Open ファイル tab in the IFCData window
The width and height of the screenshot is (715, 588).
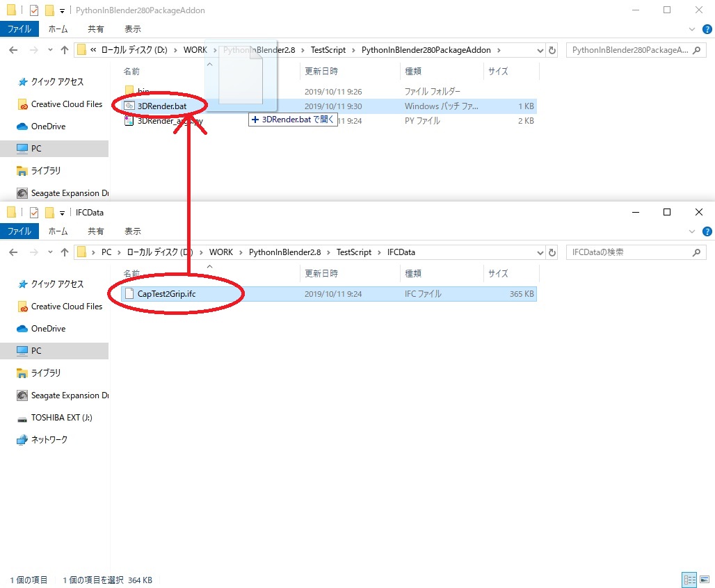(x=19, y=231)
